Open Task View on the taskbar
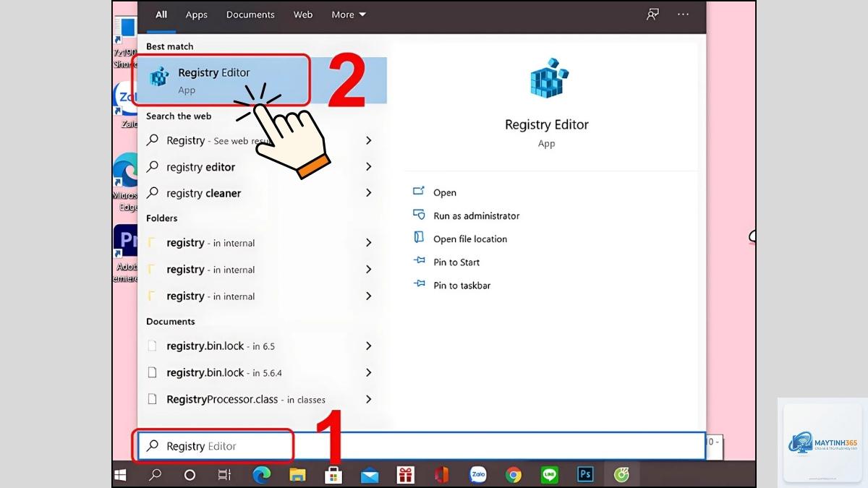Viewport: 868px width, 488px height. [x=224, y=475]
